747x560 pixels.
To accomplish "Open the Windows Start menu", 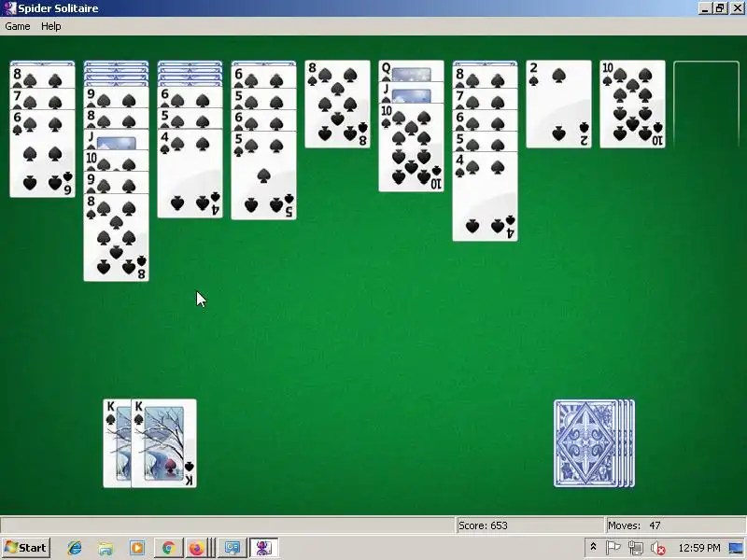I will [x=26, y=548].
